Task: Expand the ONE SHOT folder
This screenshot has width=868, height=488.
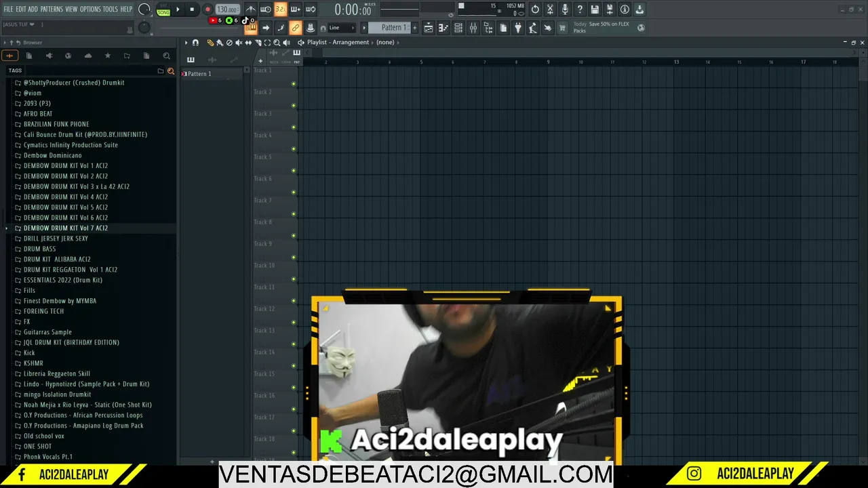Action: [x=37, y=446]
